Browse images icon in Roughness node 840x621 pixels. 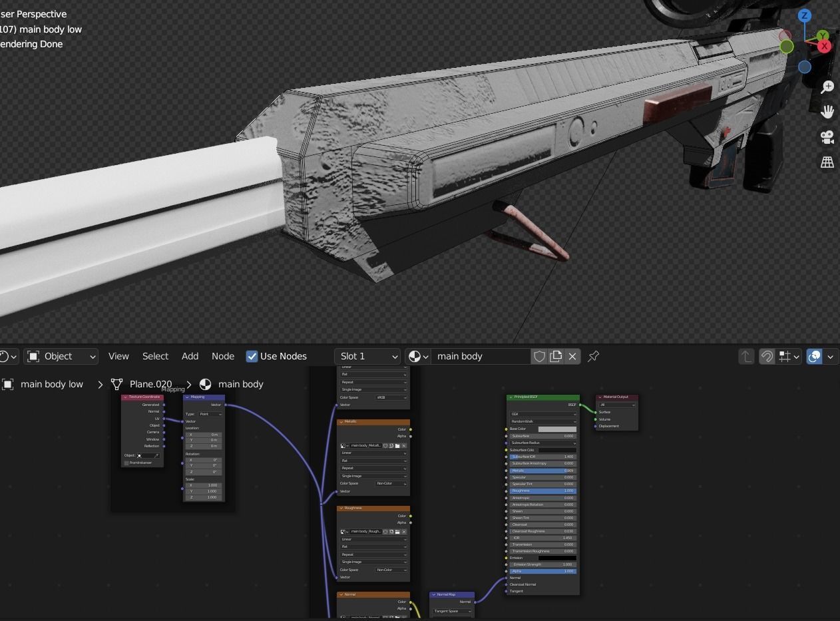pyautogui.click(x=344, y=532)
